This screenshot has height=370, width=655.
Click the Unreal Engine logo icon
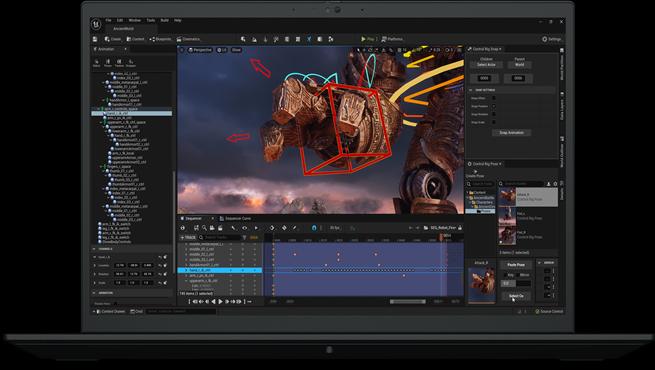96,24
